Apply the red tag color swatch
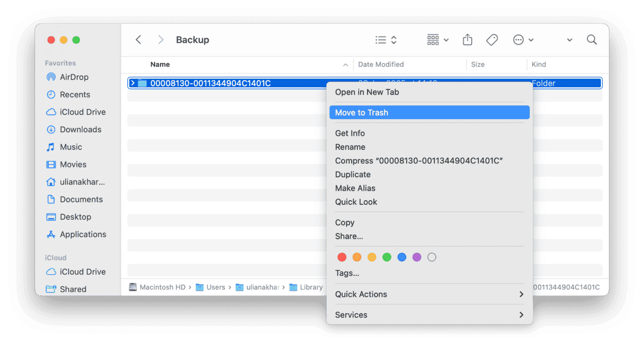644x342 pixels. click(x=342, y=257)
